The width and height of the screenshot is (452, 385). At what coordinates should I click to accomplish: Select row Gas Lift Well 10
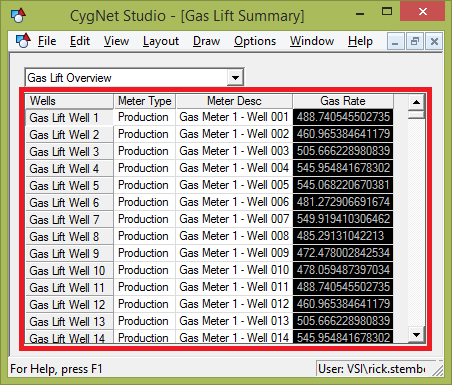[x=69, y=271]
